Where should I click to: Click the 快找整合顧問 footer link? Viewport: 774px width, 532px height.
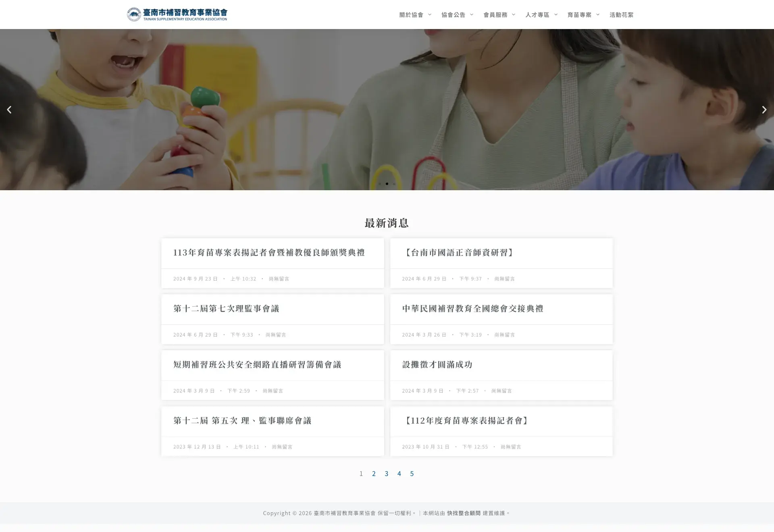[x=464, y=513]
